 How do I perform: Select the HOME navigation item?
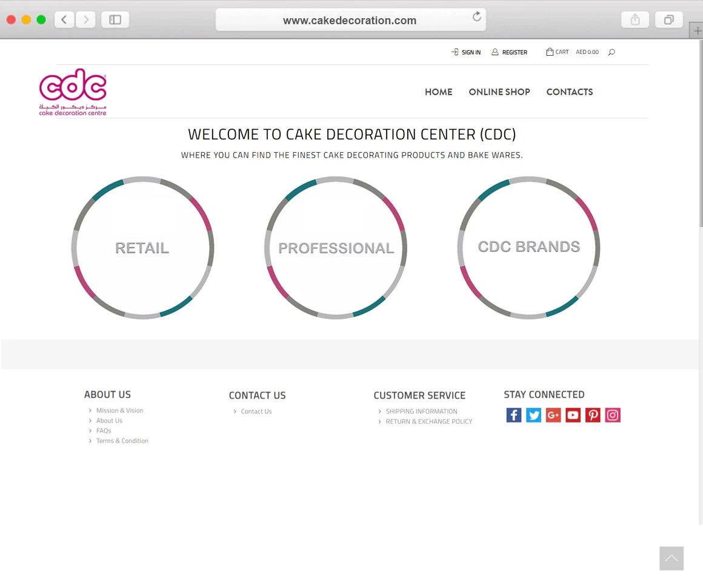pyautogui.click(x=439, y=92)
